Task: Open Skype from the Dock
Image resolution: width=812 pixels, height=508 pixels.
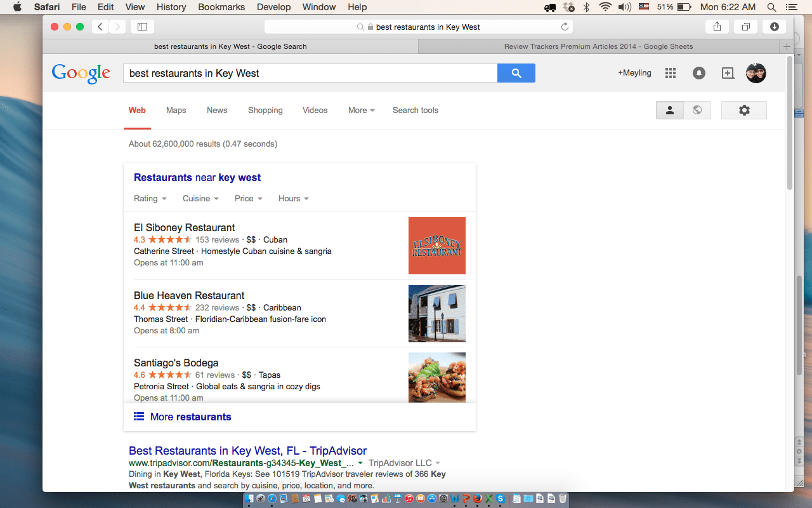Action: coord(501,499)
